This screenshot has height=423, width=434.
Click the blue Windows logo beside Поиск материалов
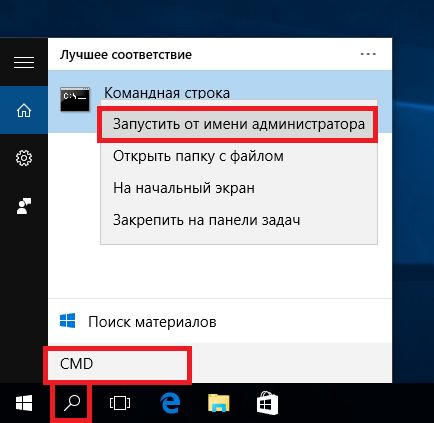68,321
